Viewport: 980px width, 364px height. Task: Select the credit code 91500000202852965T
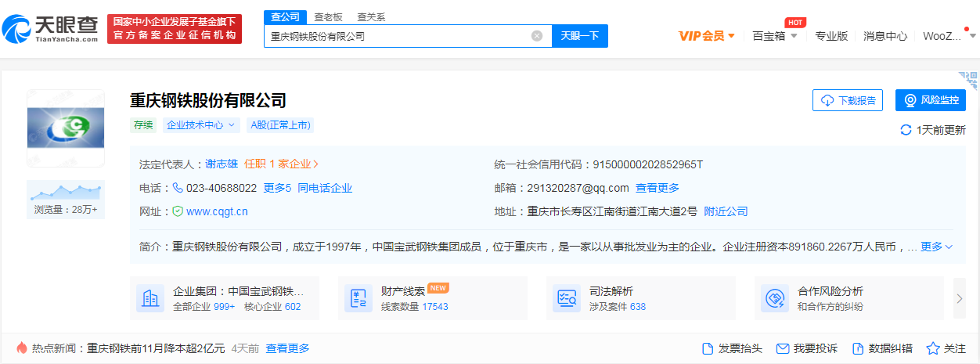[648, 164]
